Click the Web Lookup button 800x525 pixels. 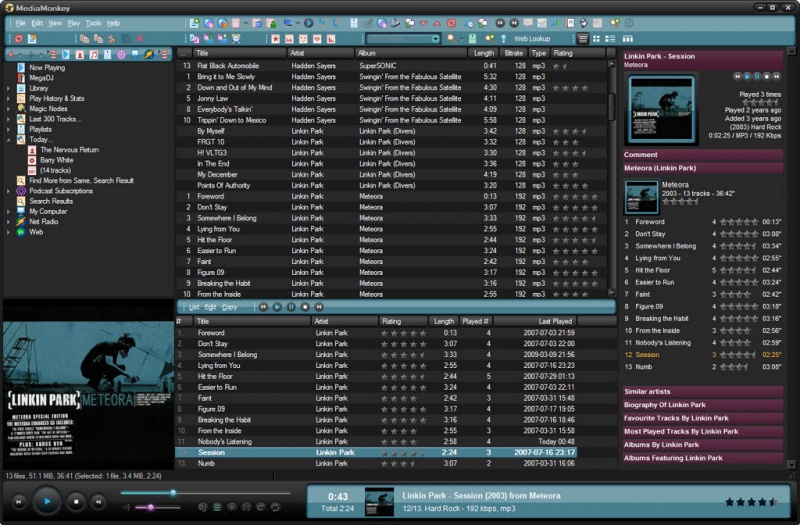pyautogui.click(x=532, y=39)
